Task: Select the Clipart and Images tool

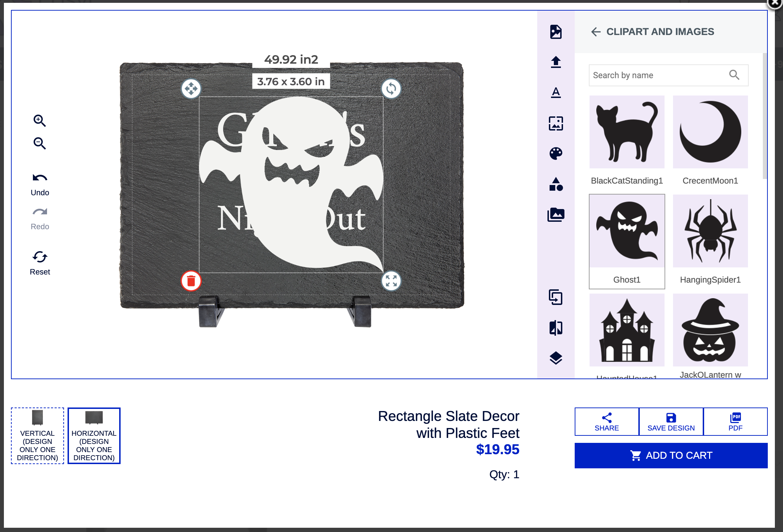Action: click(556, 32)
